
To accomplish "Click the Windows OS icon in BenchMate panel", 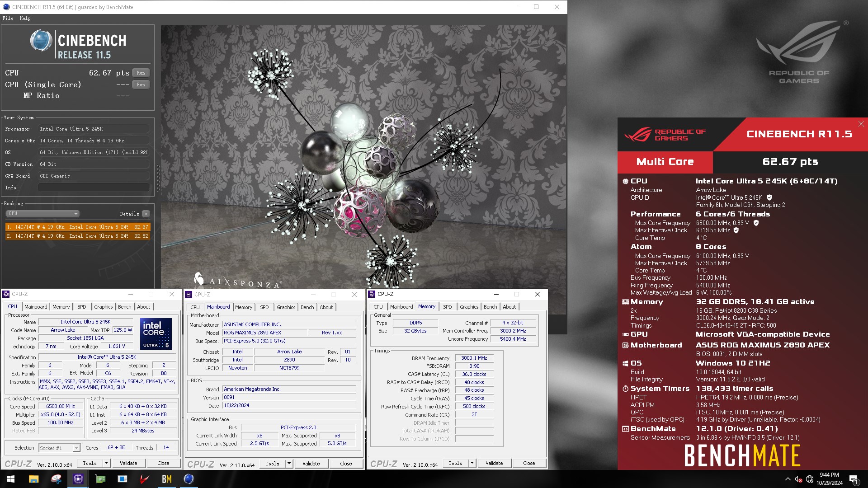I will (x=625, y=363).
